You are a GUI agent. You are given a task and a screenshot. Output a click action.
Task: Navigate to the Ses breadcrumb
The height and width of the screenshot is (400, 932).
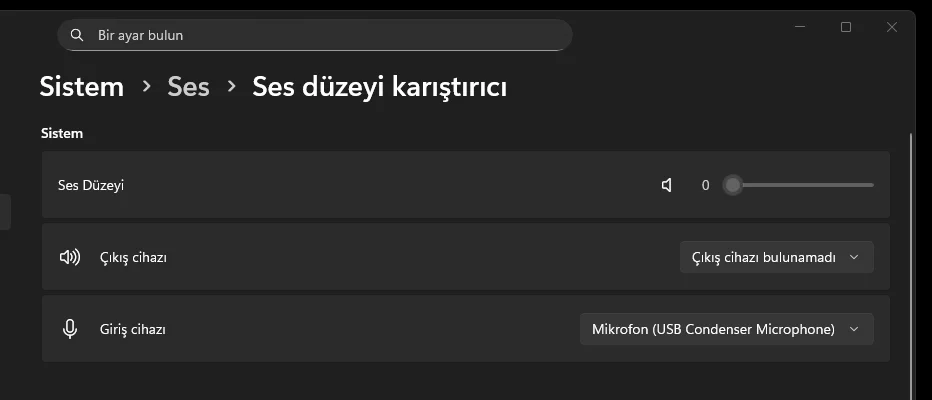coord(188,87)
